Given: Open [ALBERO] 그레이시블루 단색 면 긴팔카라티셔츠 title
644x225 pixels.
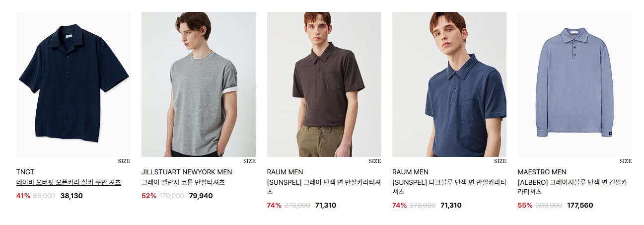Looking at the screenshot, I should (572, 187).
